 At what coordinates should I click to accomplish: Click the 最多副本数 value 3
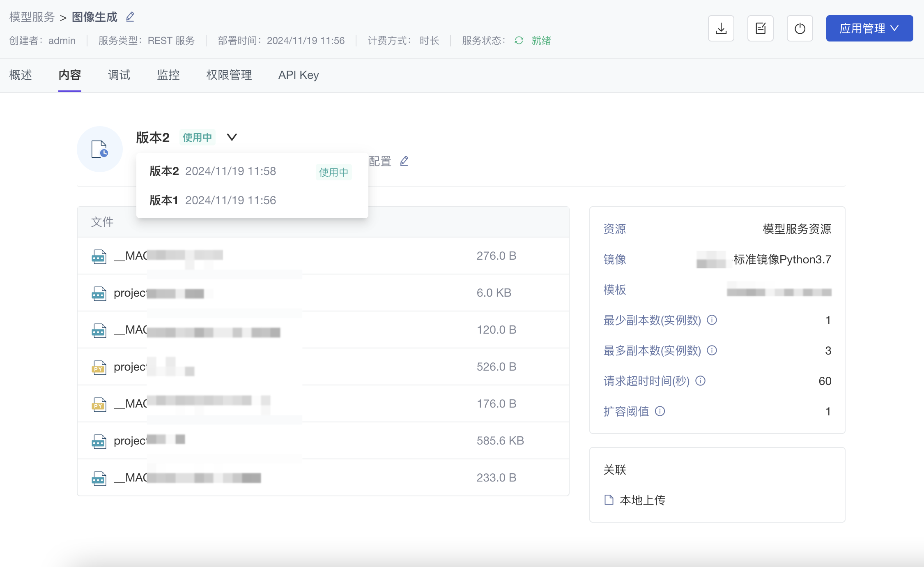tap(828, 350)
